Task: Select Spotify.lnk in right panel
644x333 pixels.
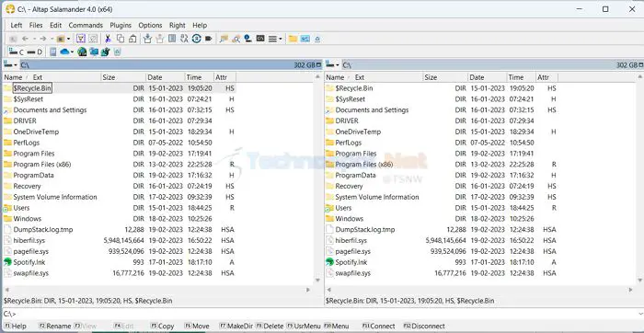Action: point(351,262)
